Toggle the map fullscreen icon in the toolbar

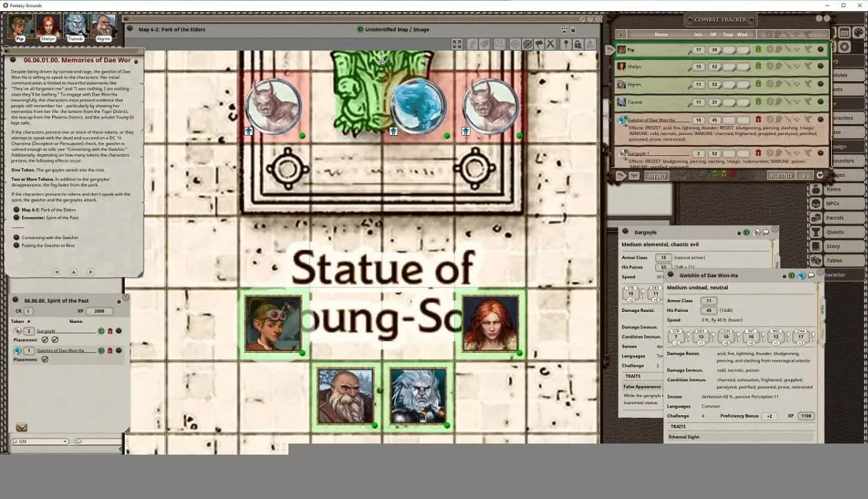[x=457, y=44]
